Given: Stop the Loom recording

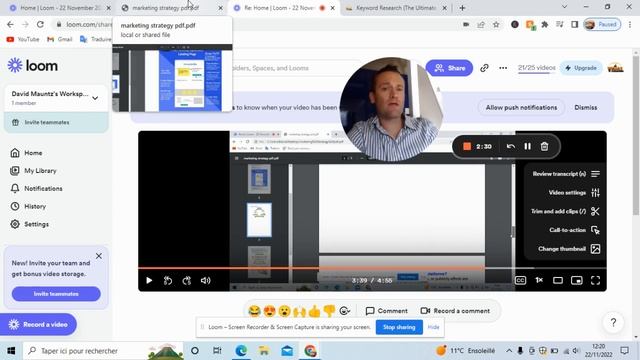Looking at the screenshot, I should click(467, 147).
